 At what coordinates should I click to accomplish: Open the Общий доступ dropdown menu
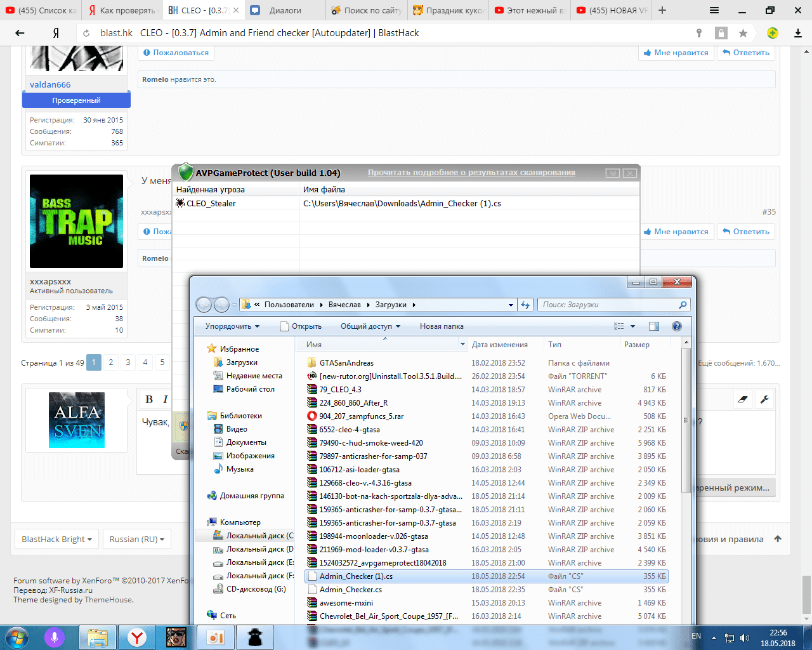[370, 326]
